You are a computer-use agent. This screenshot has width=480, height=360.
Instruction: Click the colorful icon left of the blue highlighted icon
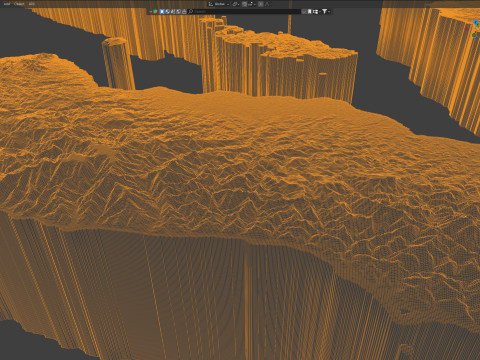click(x=155, y=12)
